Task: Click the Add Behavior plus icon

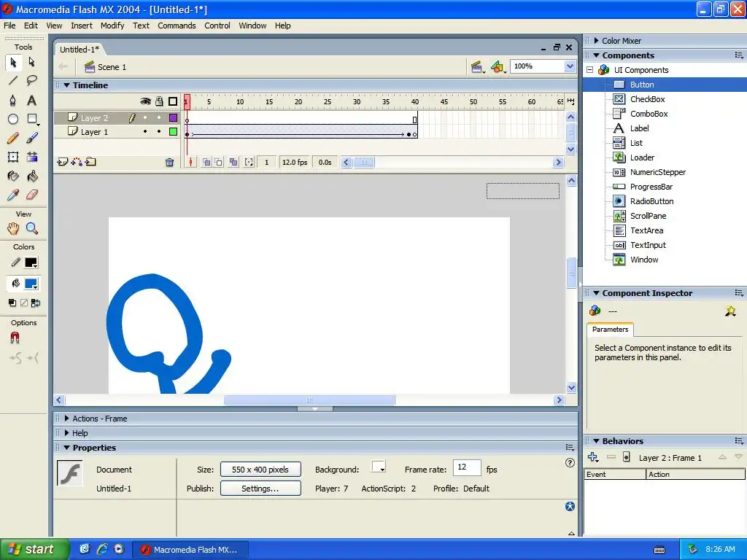Action: click(x=593, y=457)
